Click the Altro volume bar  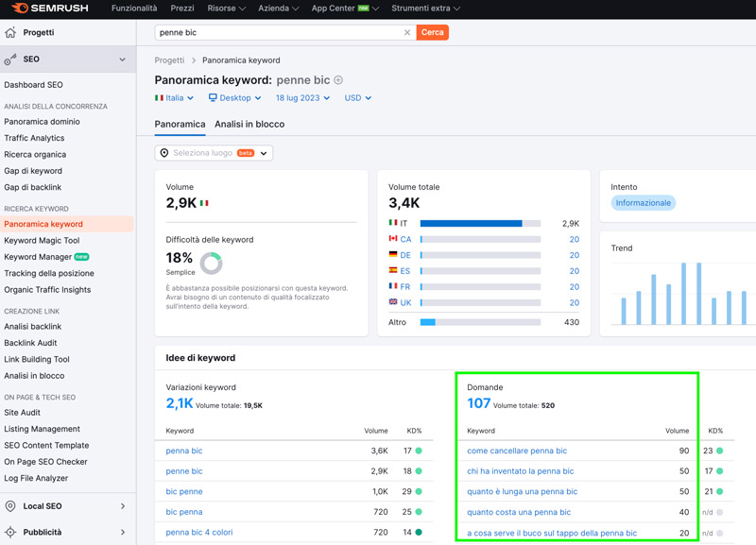tap(480, 322)
